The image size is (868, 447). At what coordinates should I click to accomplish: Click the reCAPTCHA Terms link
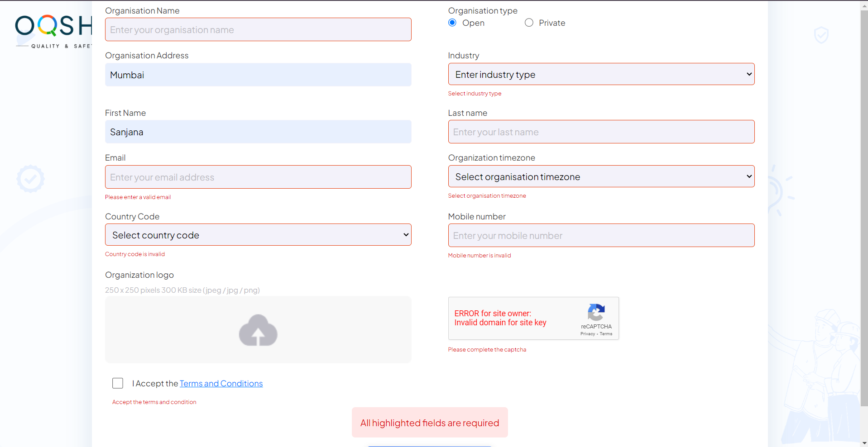606,334
